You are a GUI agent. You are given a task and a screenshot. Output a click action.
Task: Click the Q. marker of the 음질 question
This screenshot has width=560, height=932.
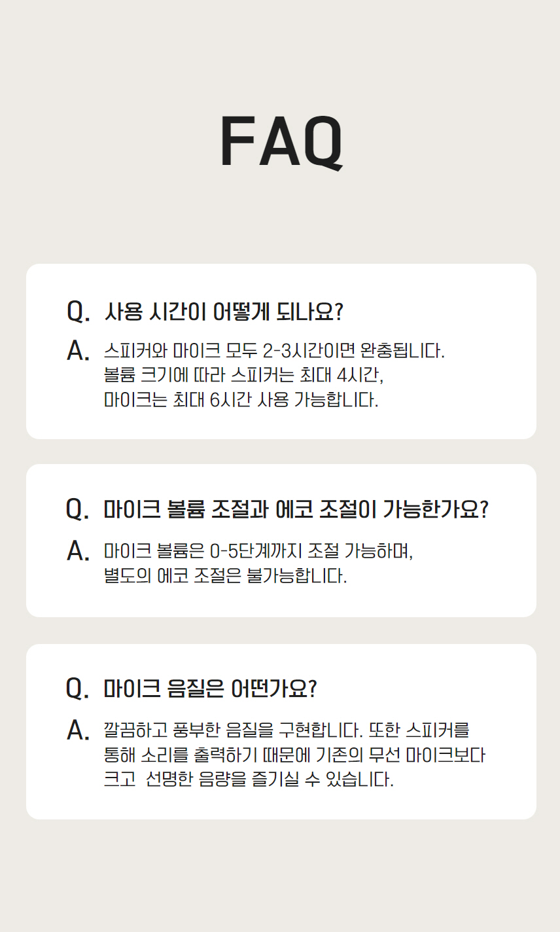click(78, 689)
